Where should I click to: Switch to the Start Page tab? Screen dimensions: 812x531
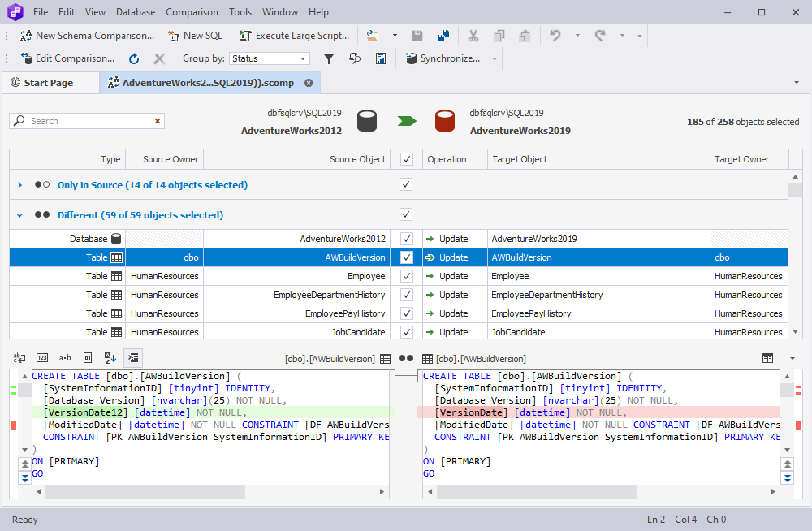point(50,83)
